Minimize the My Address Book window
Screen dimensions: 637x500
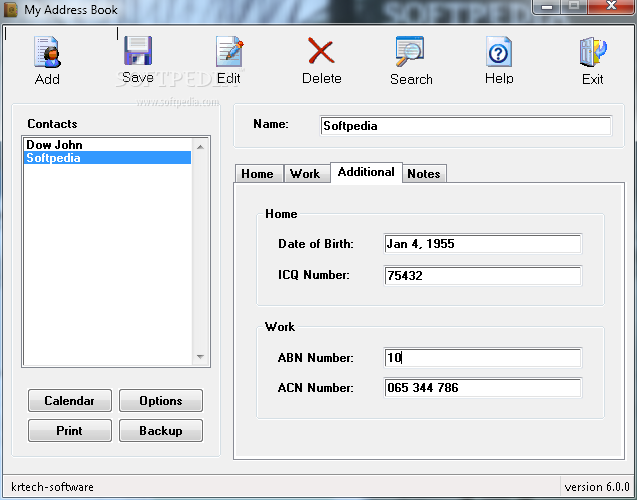[x=547, y=6]
